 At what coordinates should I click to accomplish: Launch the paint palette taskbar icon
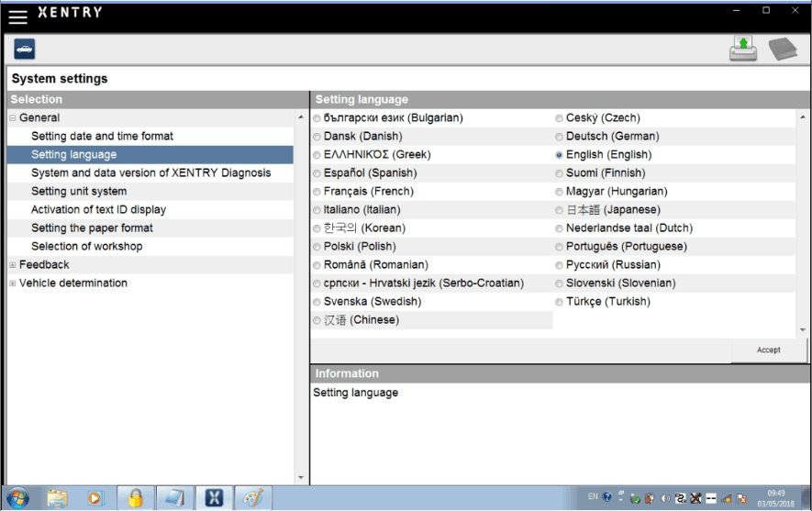[x=253, y=498]
